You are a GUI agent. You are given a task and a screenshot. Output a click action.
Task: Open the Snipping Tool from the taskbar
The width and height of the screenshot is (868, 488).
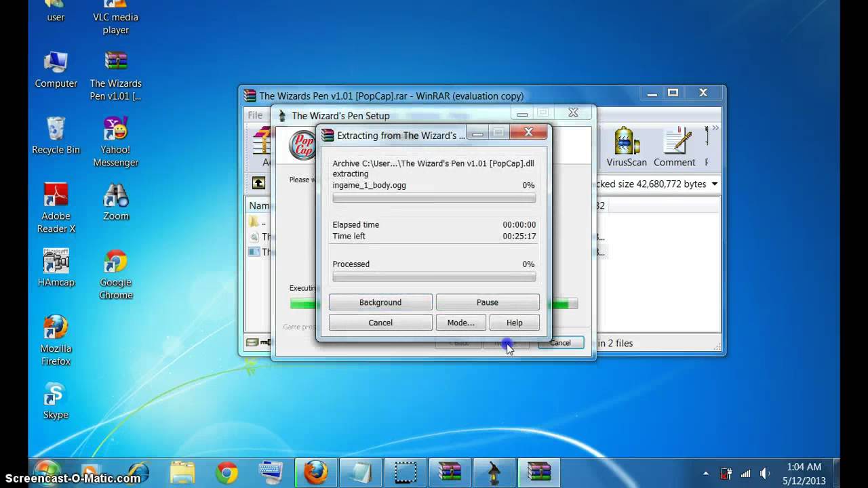pyautogui.click(x=405, y=471)
